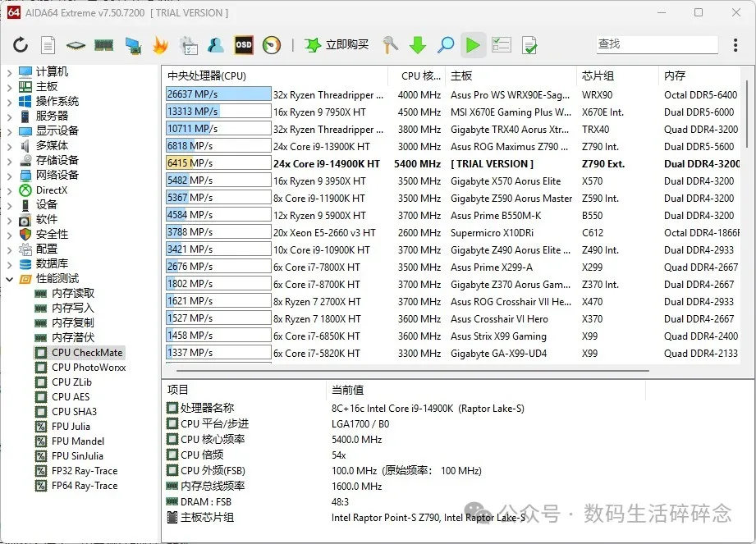Select the 内存写入 benchmark
Screen dimensions: 756x544
click(x=73, y=308)
